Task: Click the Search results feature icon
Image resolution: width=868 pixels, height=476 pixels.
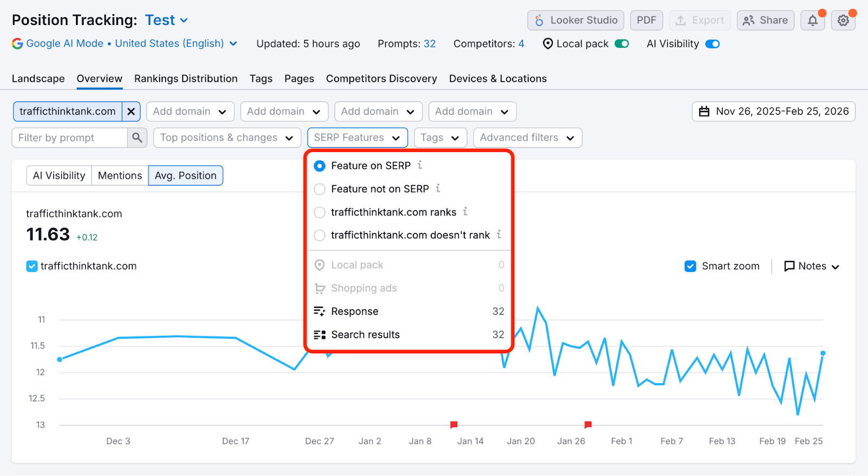Action: (x=320, y=335)
